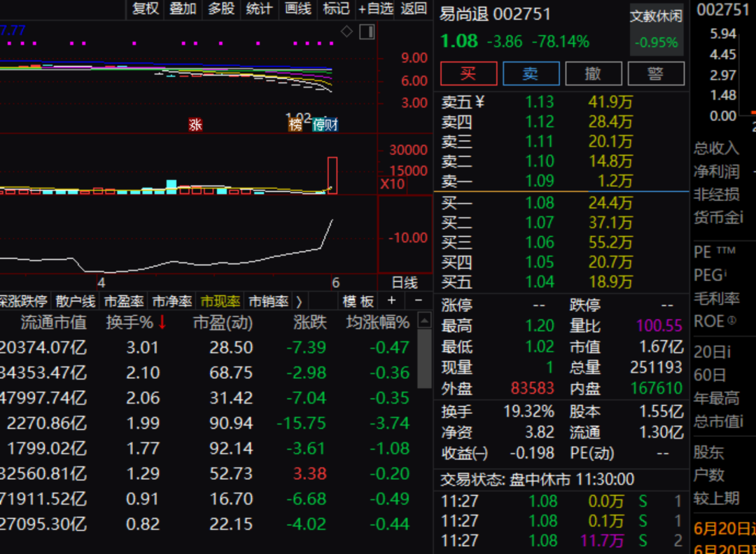Open the 模板 template selector
This screenshot has width=756, height=554.
(358, 301)
